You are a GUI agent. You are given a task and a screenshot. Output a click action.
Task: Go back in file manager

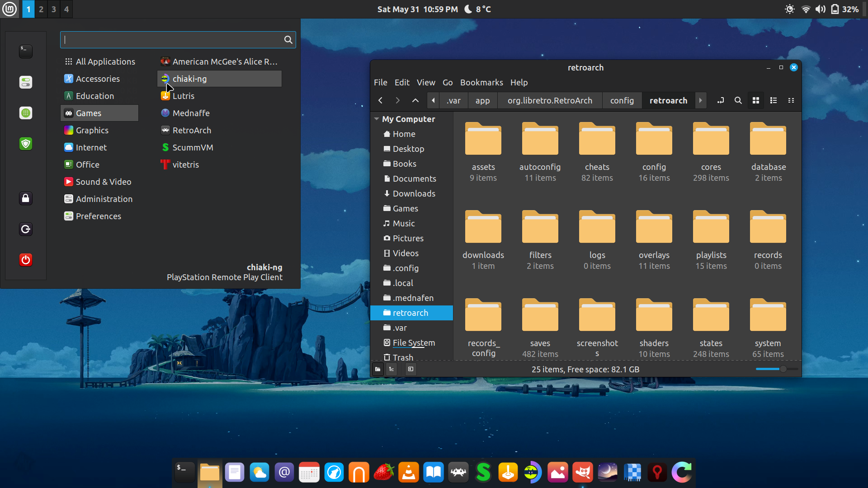(381, 100)
